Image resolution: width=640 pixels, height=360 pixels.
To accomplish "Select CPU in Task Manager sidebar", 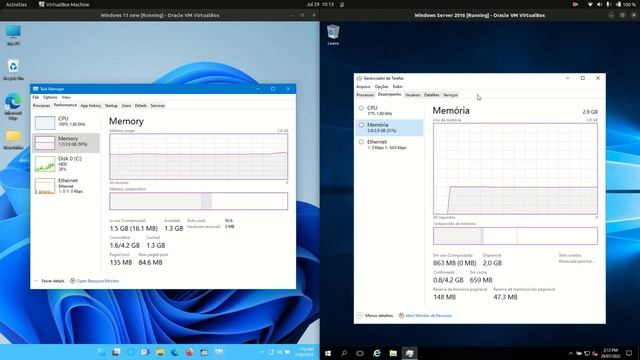I will pyautogui.click(x=66, y=122).
